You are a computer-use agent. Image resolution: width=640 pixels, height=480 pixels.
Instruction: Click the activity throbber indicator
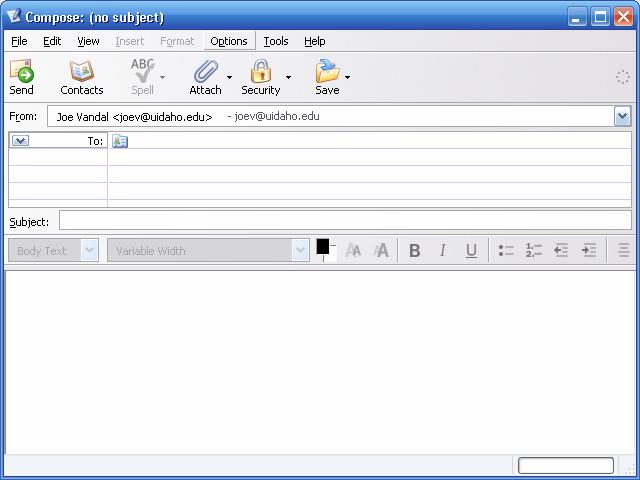point(623,77)
